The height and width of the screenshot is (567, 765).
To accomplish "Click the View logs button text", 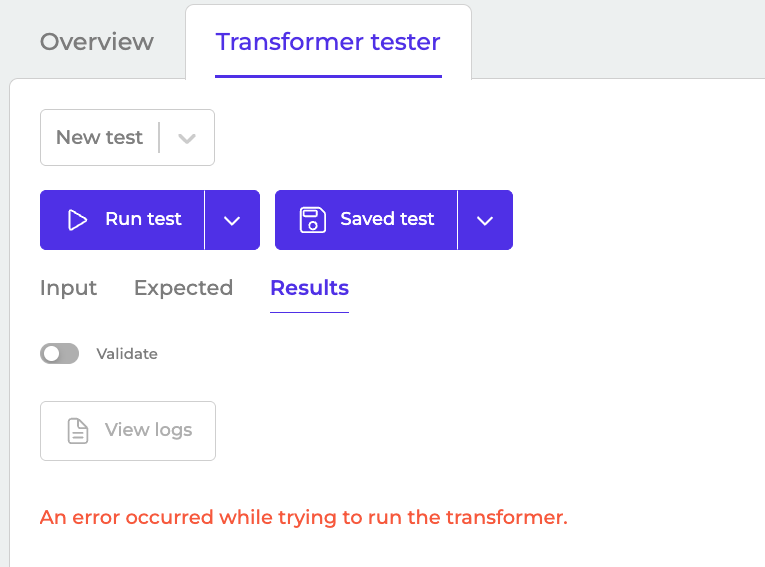I will tap(148, 431).
